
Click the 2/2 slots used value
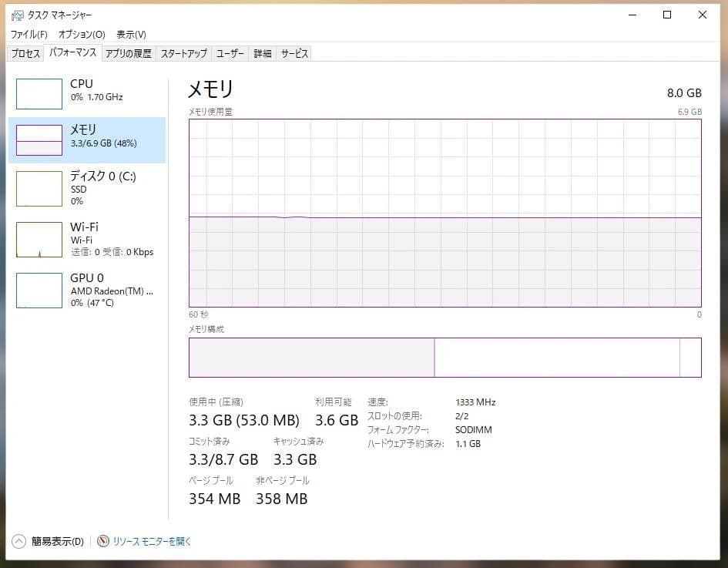462,416
